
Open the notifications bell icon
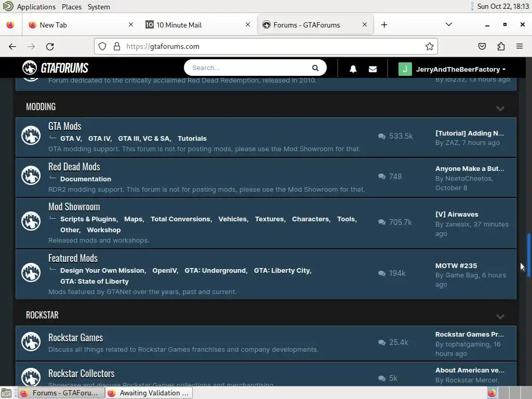pyautogui.click(x=353, y=69)
